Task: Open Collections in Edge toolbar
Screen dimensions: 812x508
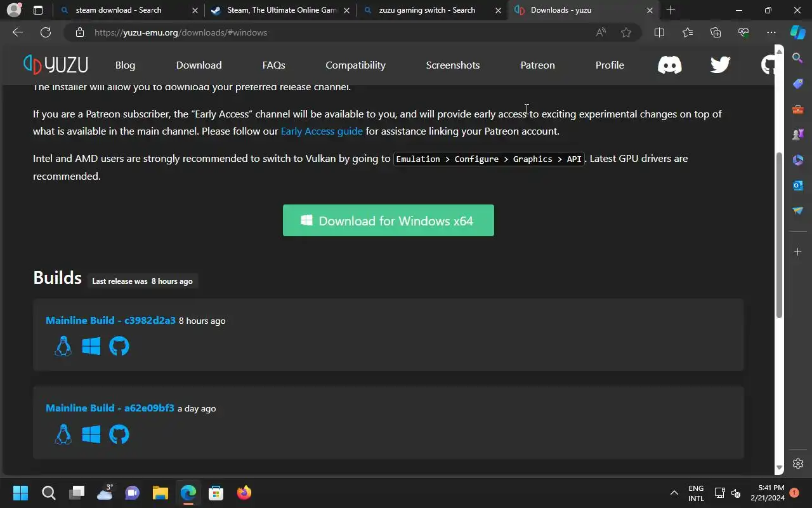Action: coord(716,32)
